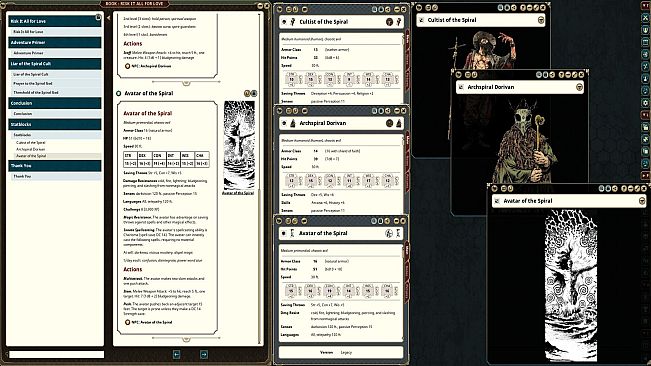Open Cultist of the Spiral token icon
The height and width of the screenshot is (366, 651).
point(293,22)
